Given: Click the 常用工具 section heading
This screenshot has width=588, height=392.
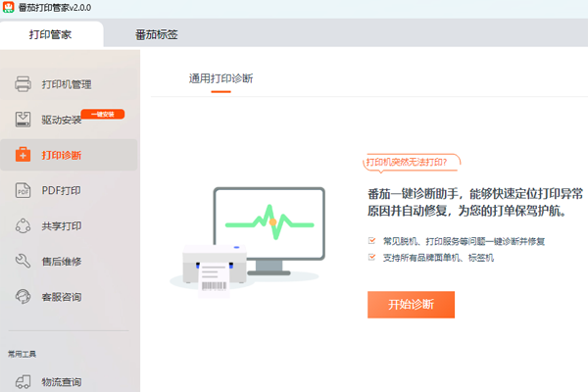Looking at the screenshot, I should pos(23,353).
